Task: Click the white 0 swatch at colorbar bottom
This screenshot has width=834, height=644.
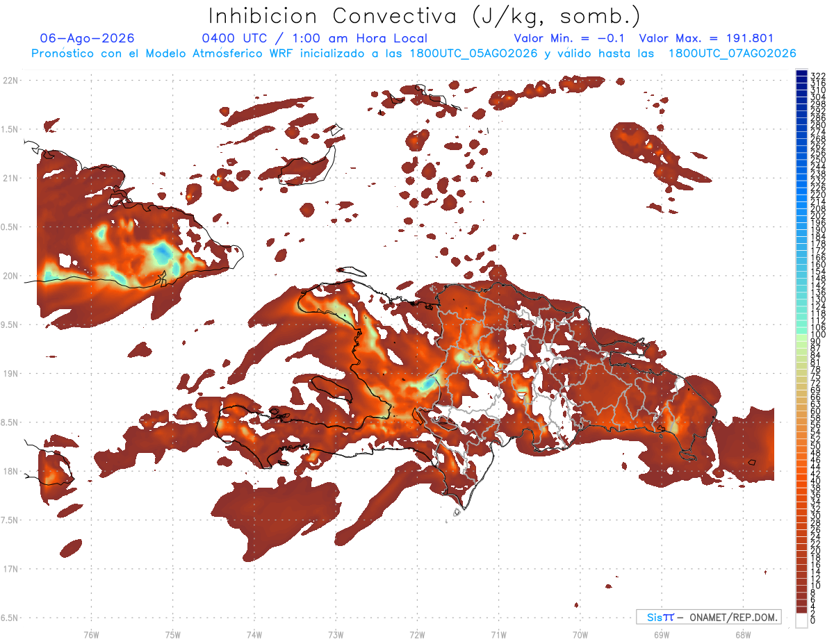Action: click(x=802, y=621)
